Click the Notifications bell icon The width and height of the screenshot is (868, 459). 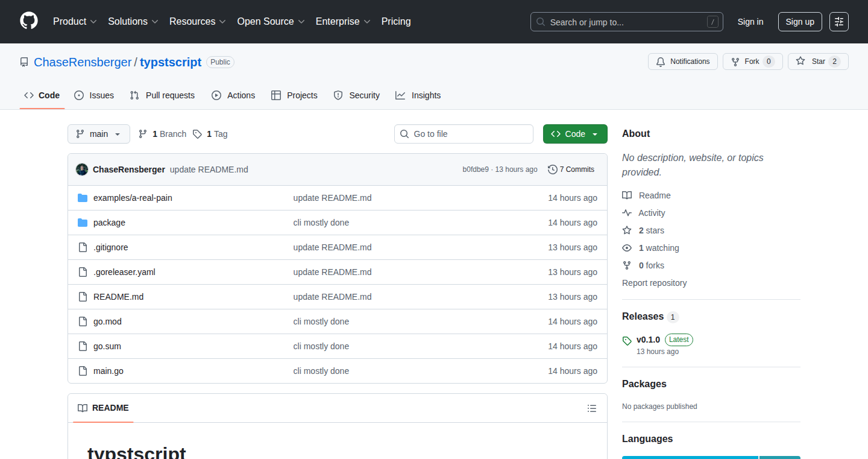[x=661, y=62]
